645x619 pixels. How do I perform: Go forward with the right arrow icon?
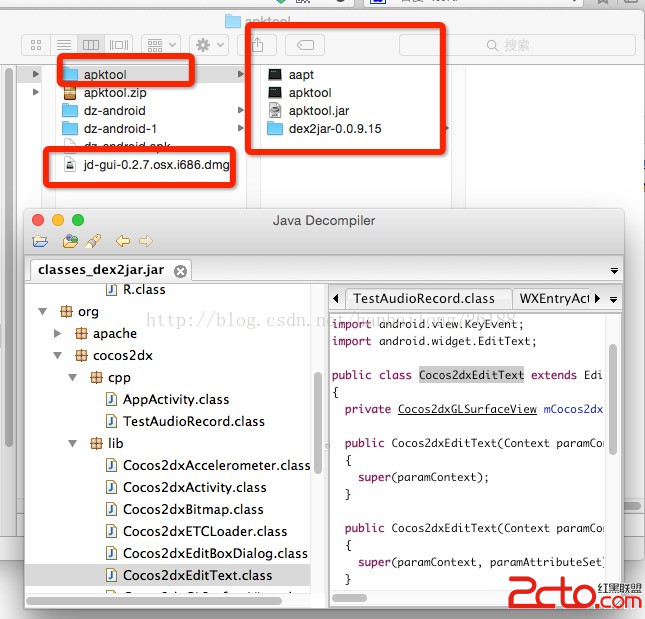point(146,241)
